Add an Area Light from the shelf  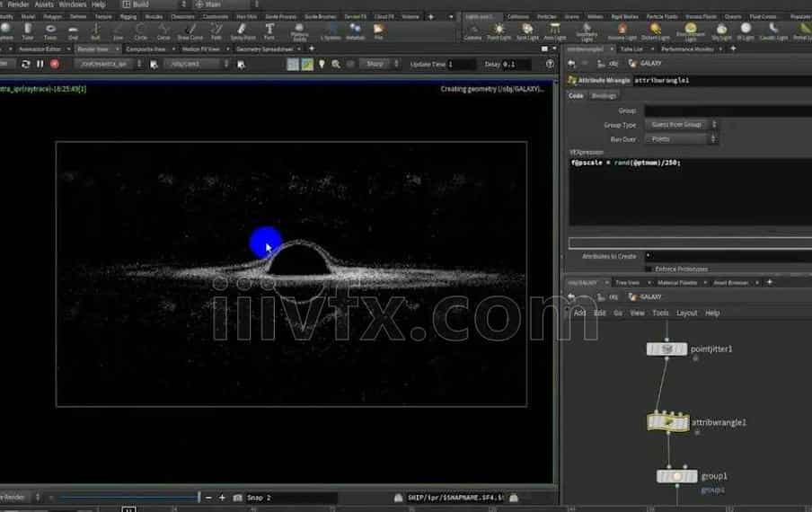(x=554, y=31)
